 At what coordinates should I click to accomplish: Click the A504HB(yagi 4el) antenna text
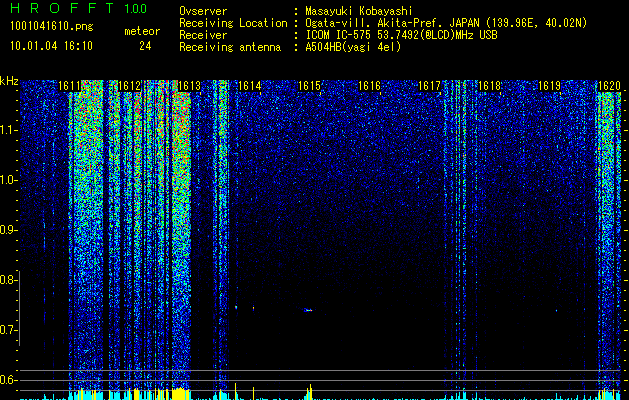[x=353, y=47]
